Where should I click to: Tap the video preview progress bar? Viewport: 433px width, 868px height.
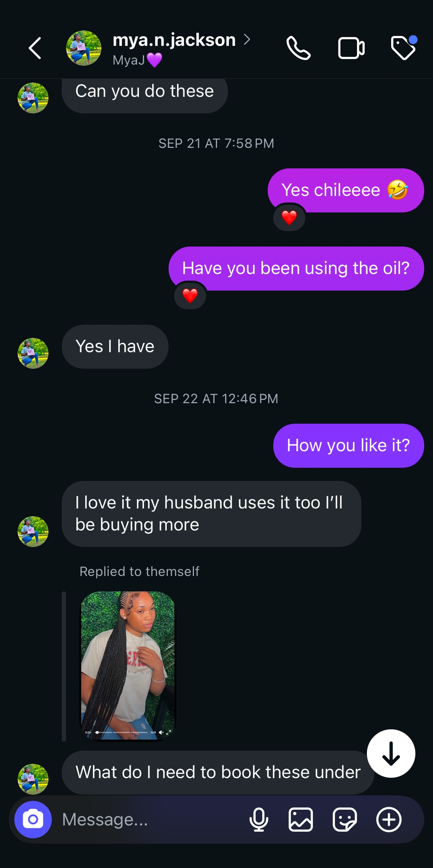coord(122,732)
